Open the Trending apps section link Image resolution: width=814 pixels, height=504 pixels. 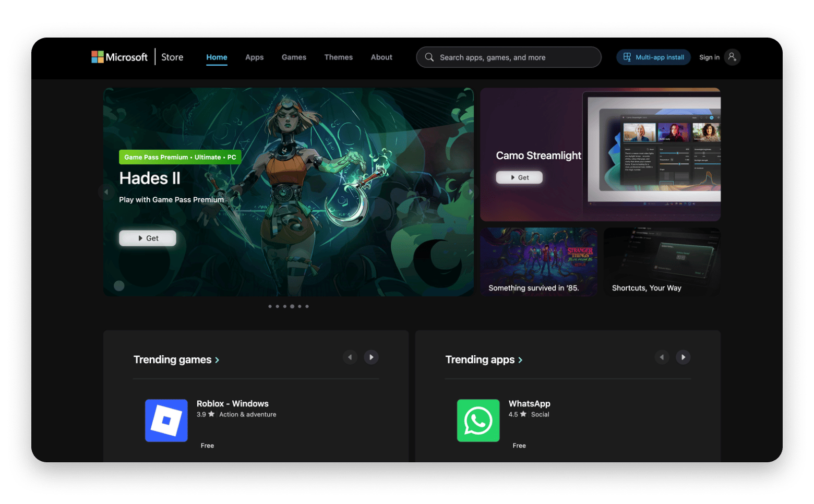pos(484,359)
